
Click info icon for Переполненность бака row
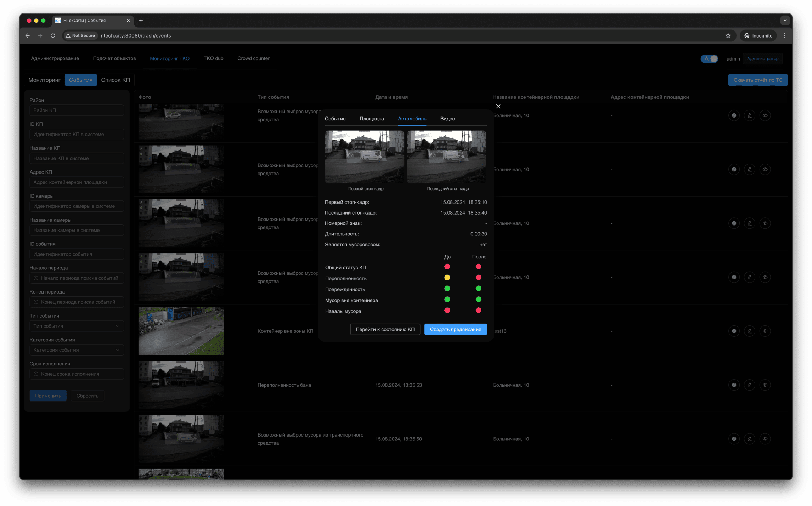pos(734,385)
